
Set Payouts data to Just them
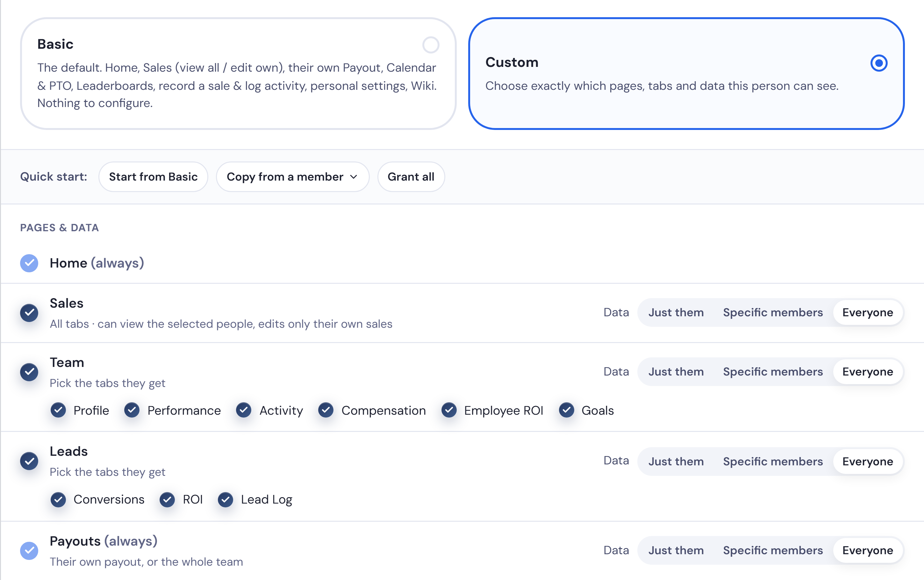676,550
